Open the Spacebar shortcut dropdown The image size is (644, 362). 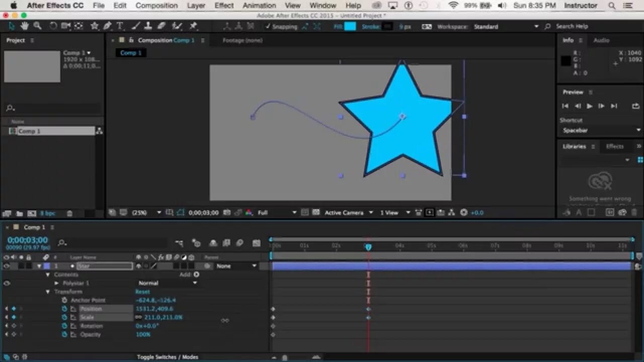[601, 130]
